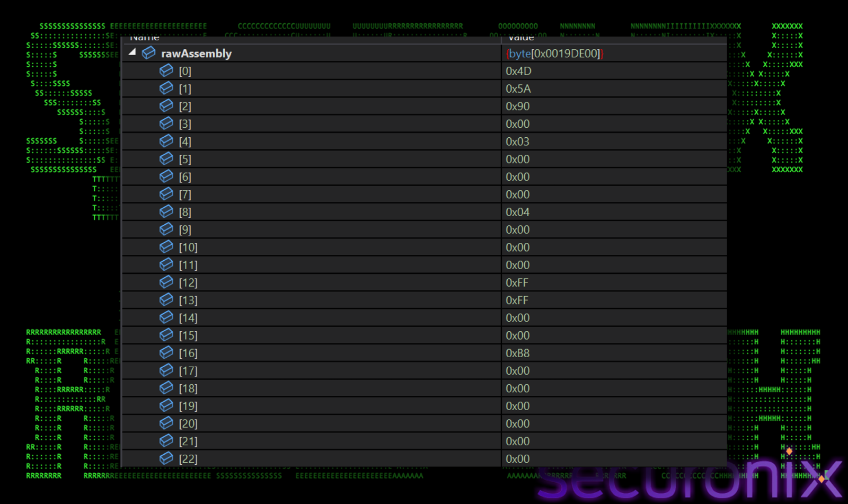Viewport: 848px width, 504px height.
Task: Click the cube icon beside index [22]
Action: [x=166, y=458]
